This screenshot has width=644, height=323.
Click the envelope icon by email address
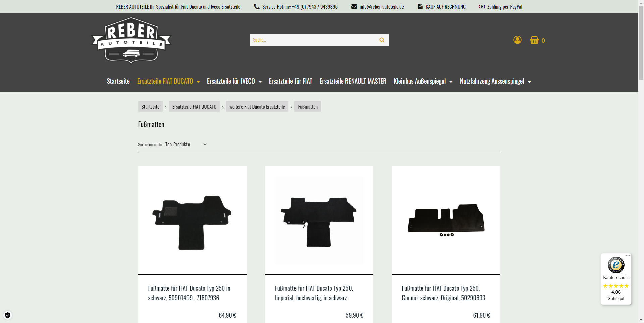click(354, 7)
